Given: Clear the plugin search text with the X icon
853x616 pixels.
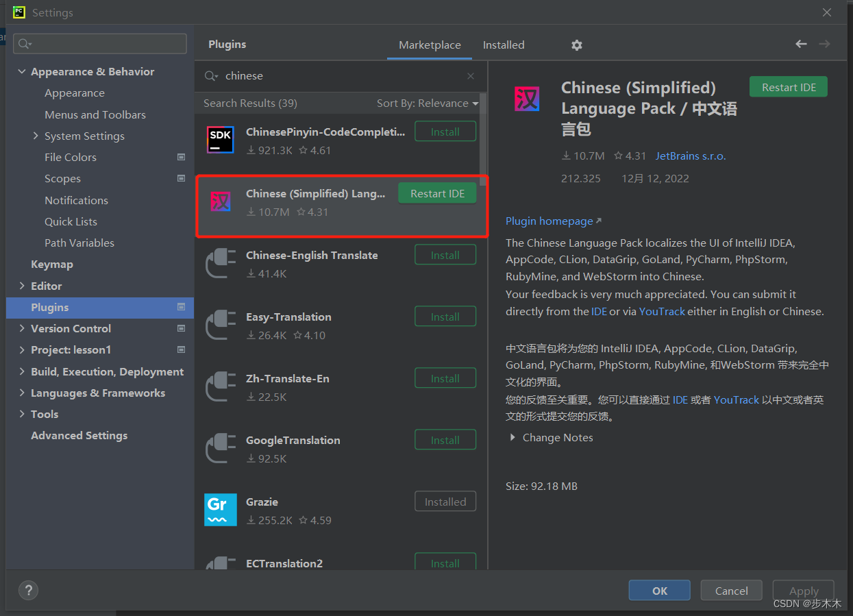Looking at the screenshot, I should click(x=471, y=76).
